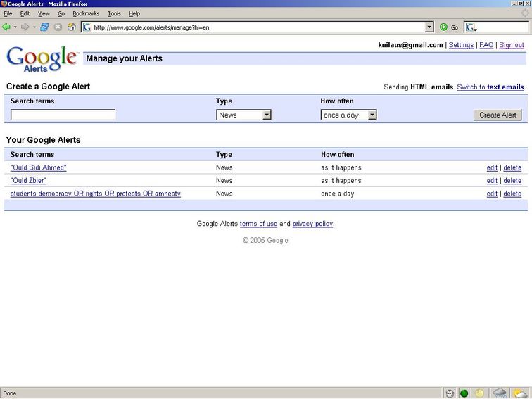Screen dimensions: 532x399
Task: Edit the students democracy alert
Action: click(492, 194)
